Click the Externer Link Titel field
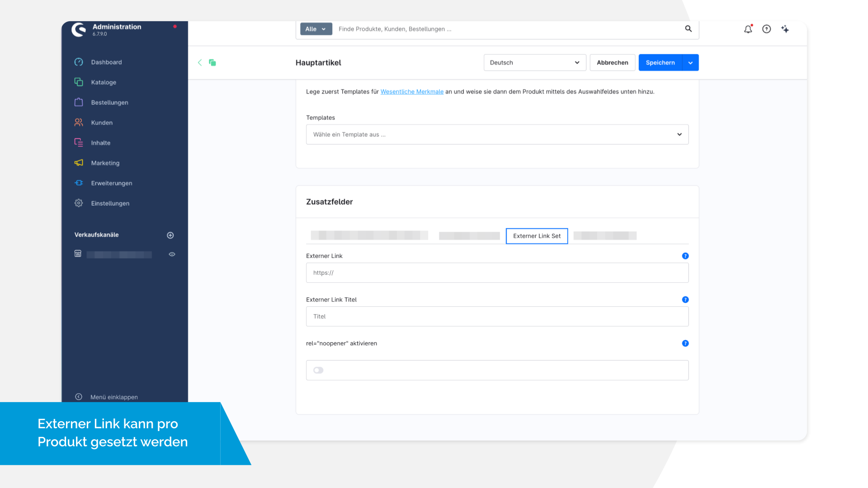The image size is (868, 488). (x=497, y=316)
